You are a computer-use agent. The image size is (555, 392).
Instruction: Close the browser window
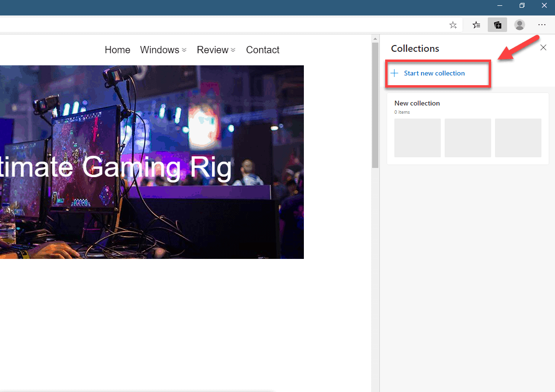click(x=544, y=6)
